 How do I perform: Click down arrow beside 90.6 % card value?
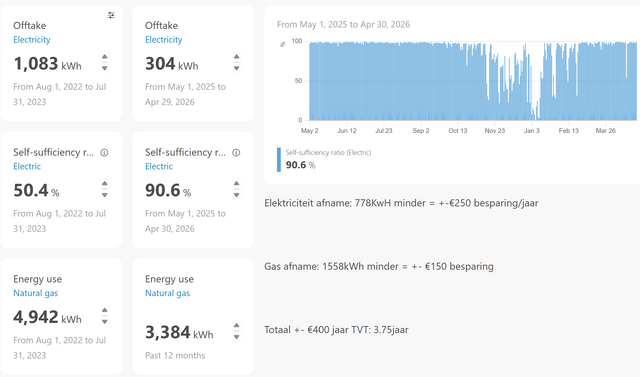[x=237, y=195]
